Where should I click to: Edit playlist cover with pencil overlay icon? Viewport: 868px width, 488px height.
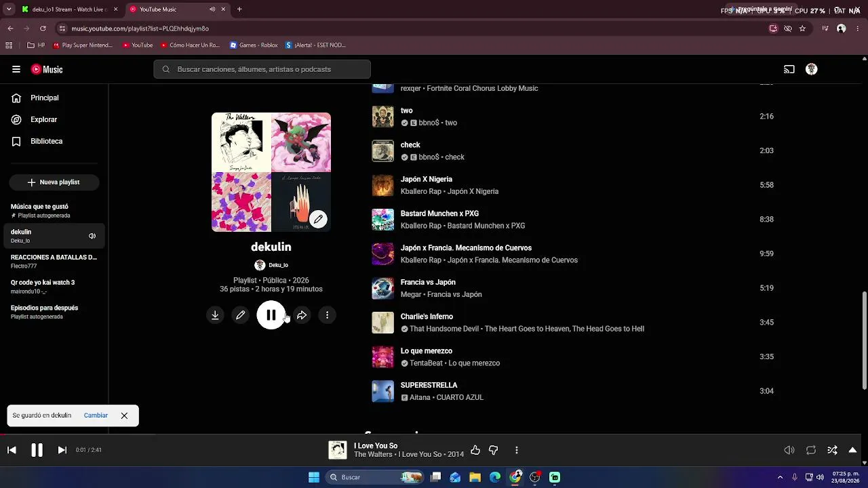pyautogui.click(x=318, y=219)
